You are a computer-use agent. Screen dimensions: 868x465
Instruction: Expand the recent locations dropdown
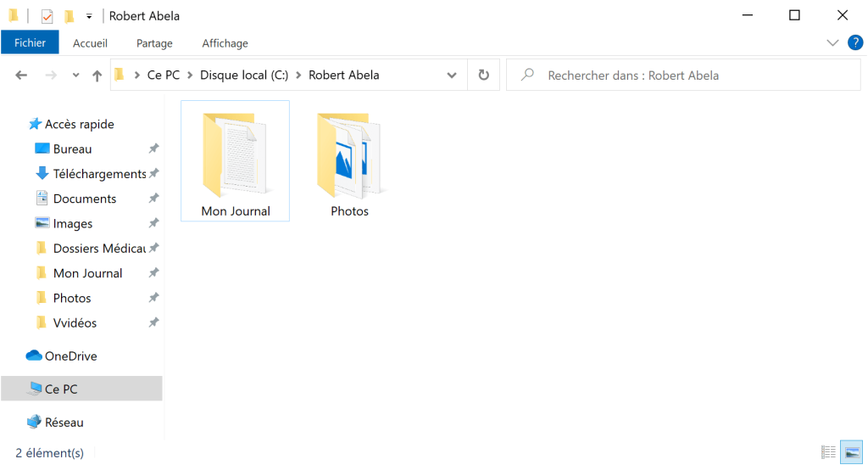coord(75,76)
